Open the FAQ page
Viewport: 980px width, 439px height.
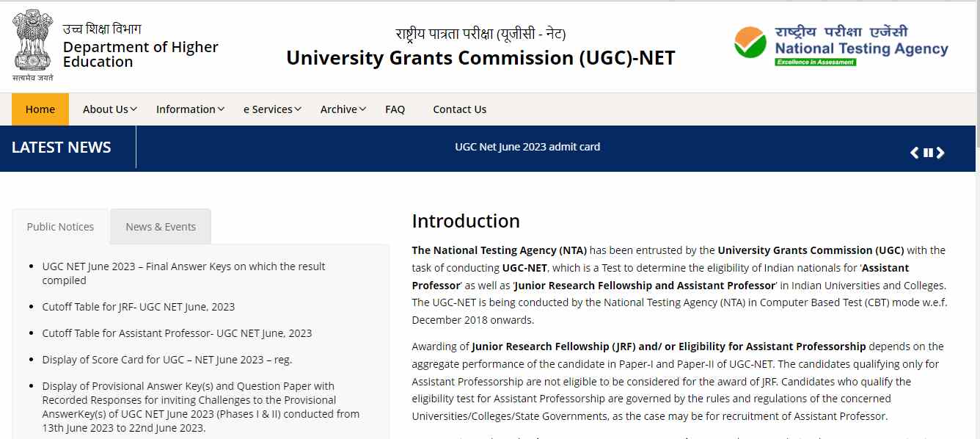[x=395, y=109]
